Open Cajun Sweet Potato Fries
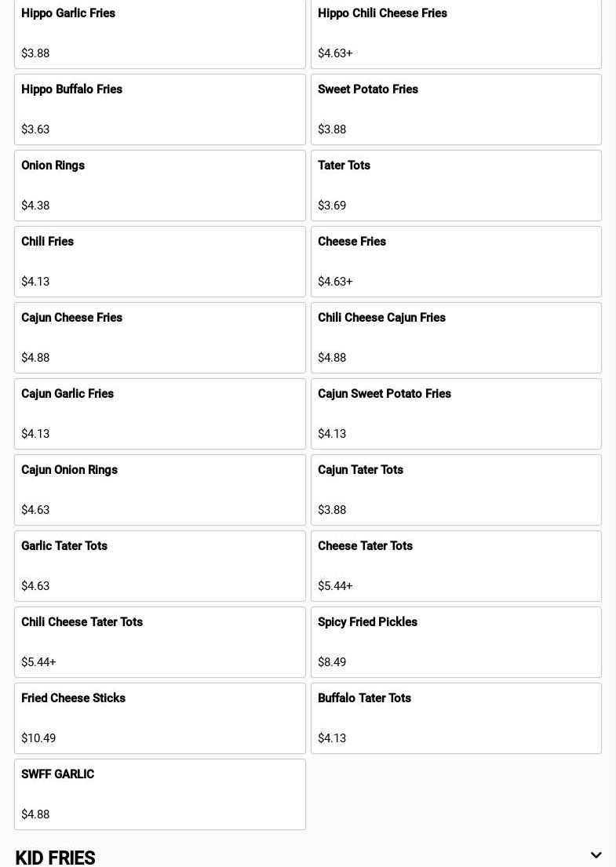Viewport: 616px width, 867px height. (x=456, y=413)
